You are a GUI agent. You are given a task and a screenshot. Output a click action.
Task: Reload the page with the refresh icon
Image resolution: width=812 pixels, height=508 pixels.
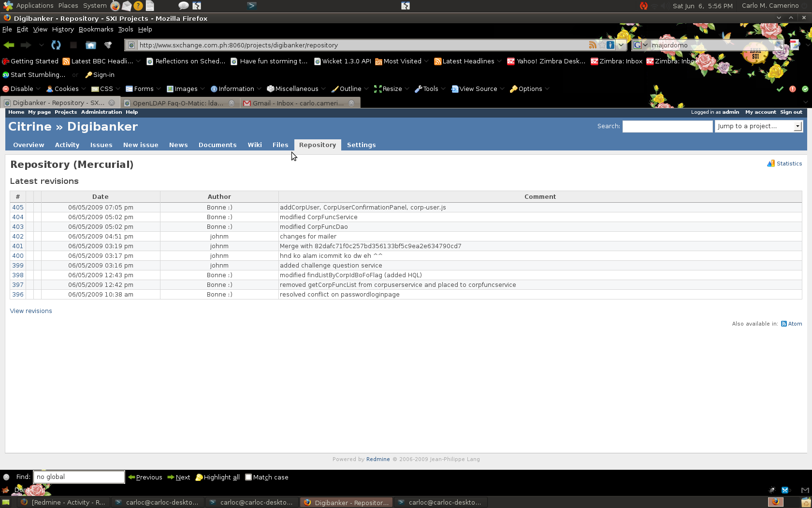coord(56,45)
